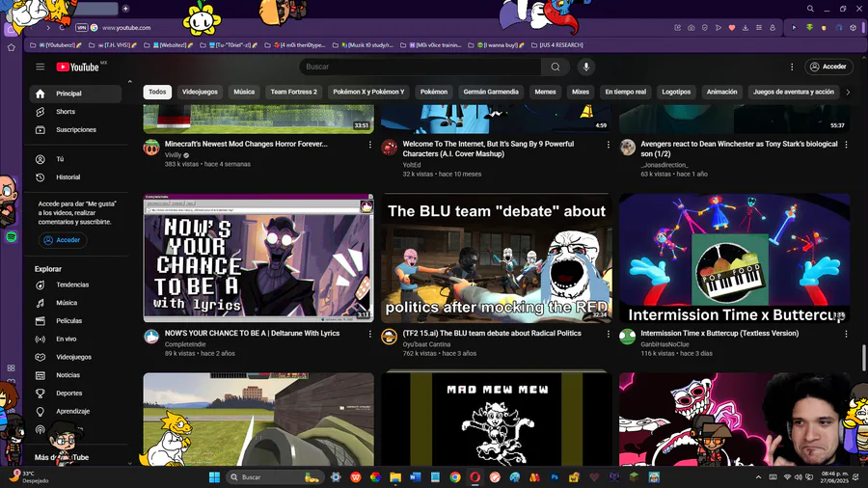Select the En tiempo real chip
The height and width of the screenshot is (488, 868).
(x=626, y=92)
